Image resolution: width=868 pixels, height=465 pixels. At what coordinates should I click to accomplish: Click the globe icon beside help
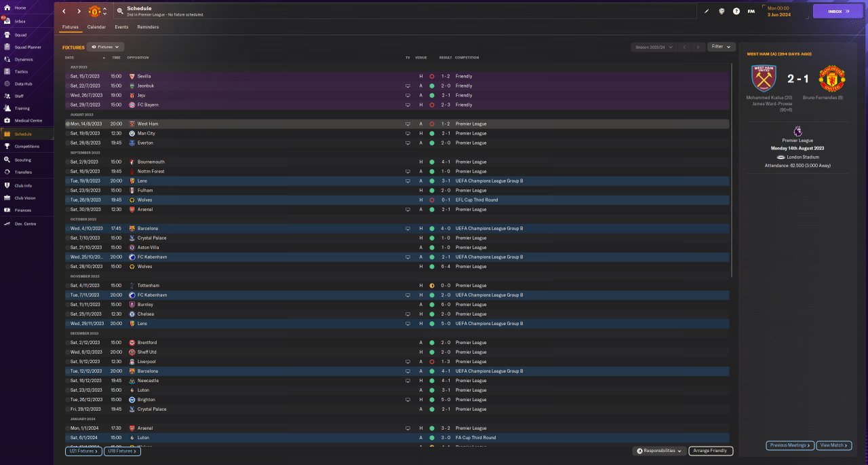point(722,12)
